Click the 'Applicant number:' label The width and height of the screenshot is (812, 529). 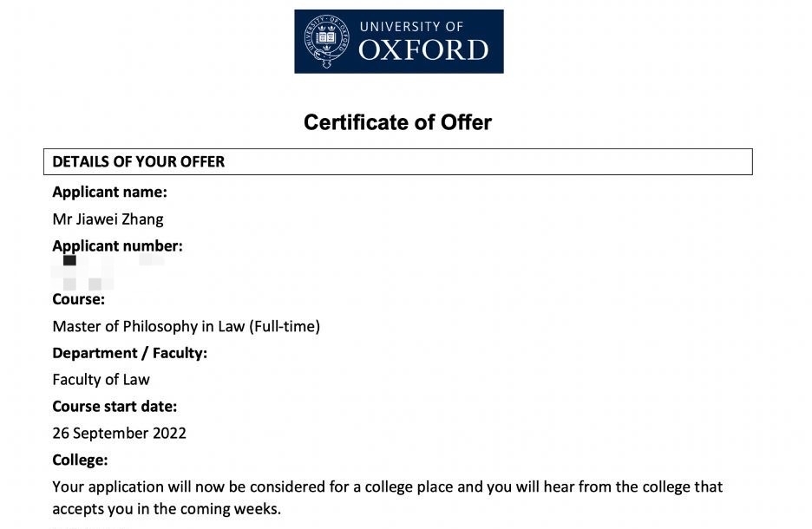pyautogui.click(x=118, y=246)
